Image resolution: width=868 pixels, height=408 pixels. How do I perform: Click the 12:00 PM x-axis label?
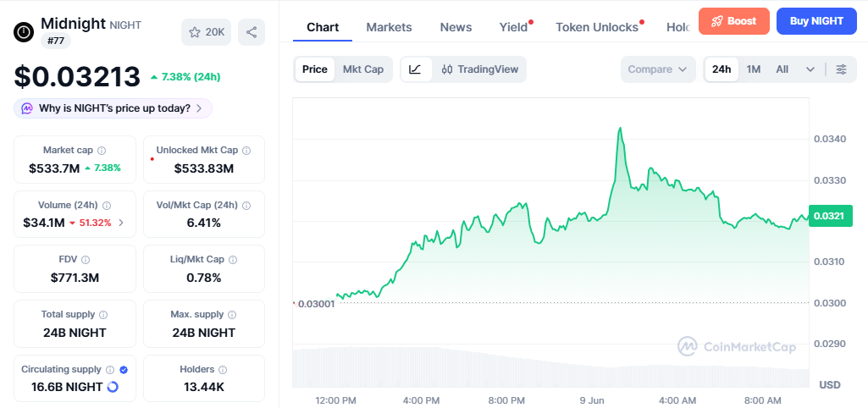[335, 400]
